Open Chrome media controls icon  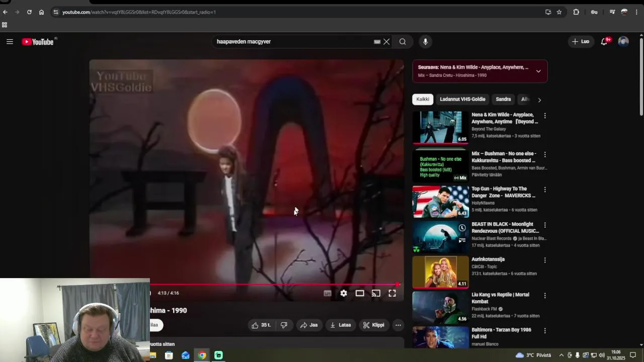pos(612,12)
